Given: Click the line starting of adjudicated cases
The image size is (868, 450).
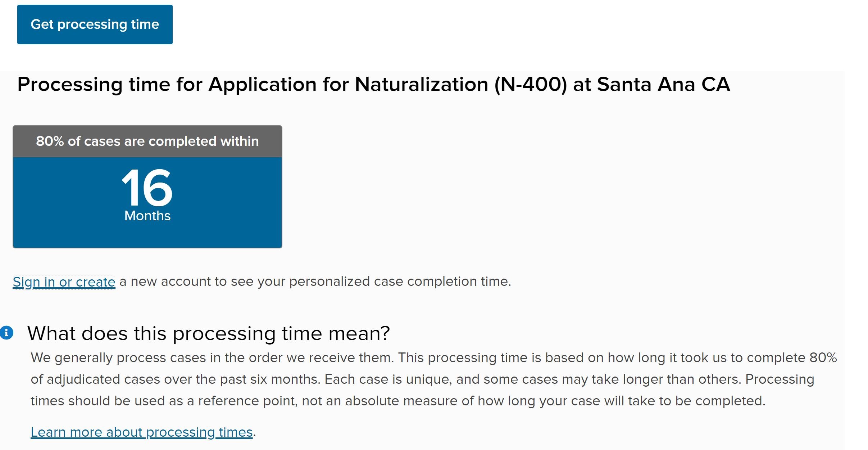Looking at the screenshot, I should [422, 379].
